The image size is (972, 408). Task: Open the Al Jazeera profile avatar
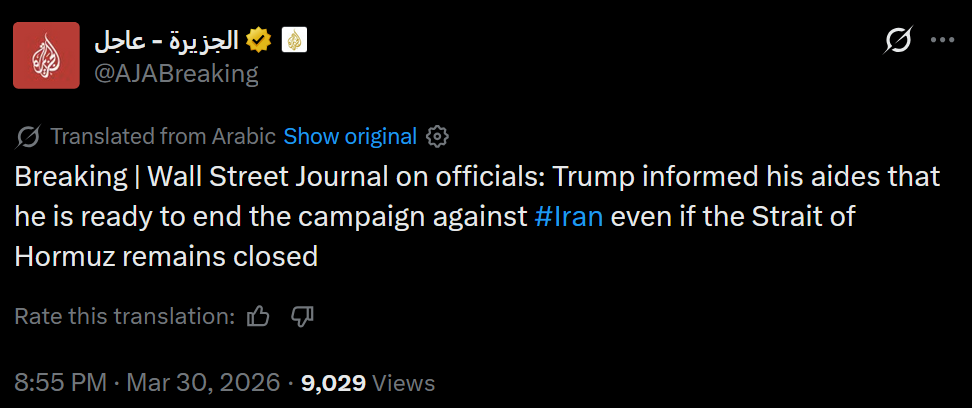pos(46,56)
